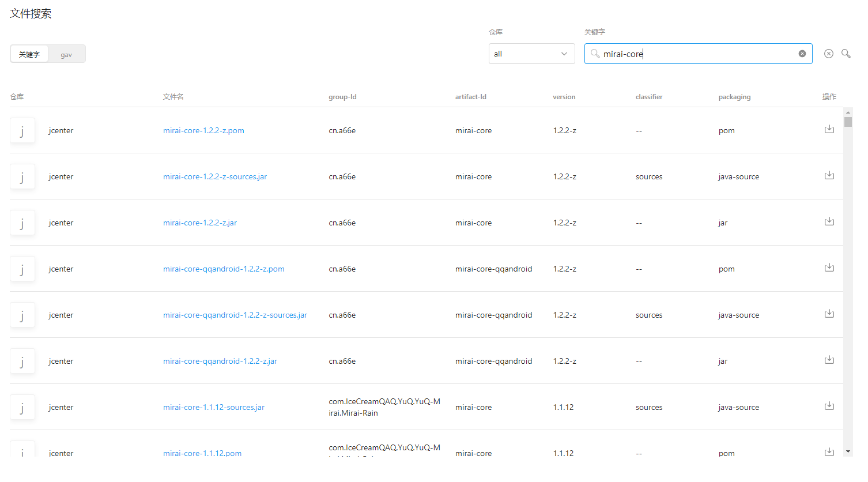Click the circular reset icon beside search field

pyautogui.click(x=829, y=54)
